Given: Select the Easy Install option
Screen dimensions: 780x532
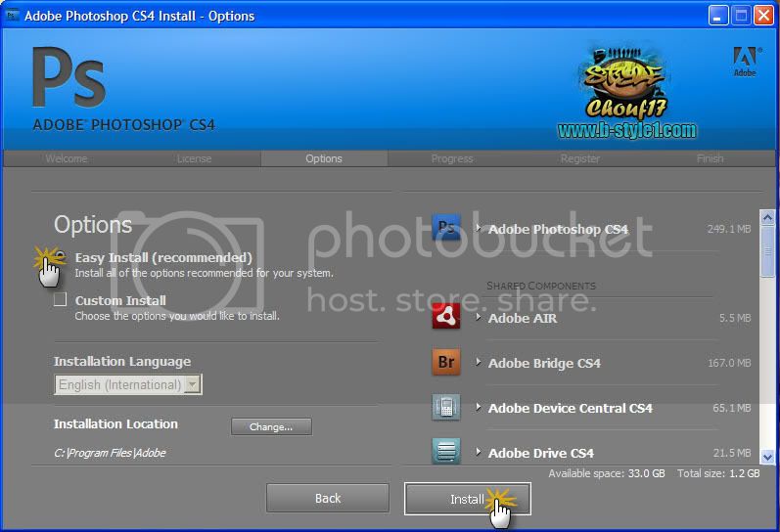Looking at the screenshot, I should click(x=61, y=256).
